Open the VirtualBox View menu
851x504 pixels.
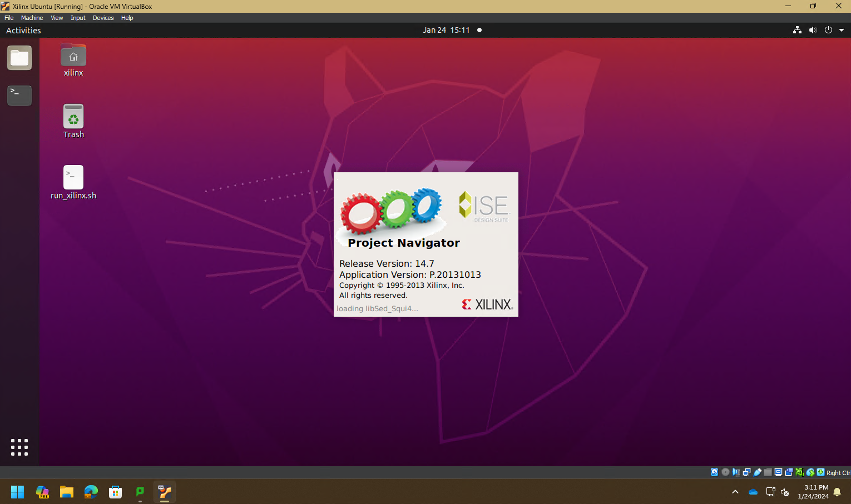(x=57, y=18)
